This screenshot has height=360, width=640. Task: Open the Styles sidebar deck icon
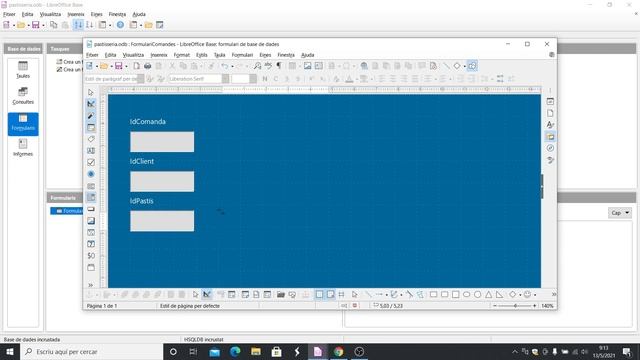pyautogui.click(x=550, y=125)
